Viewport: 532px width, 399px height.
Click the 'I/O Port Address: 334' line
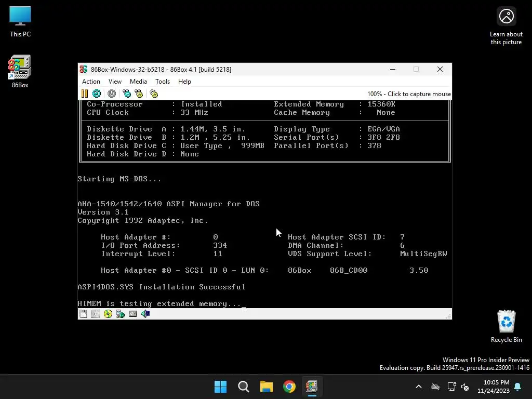point(164,245)
